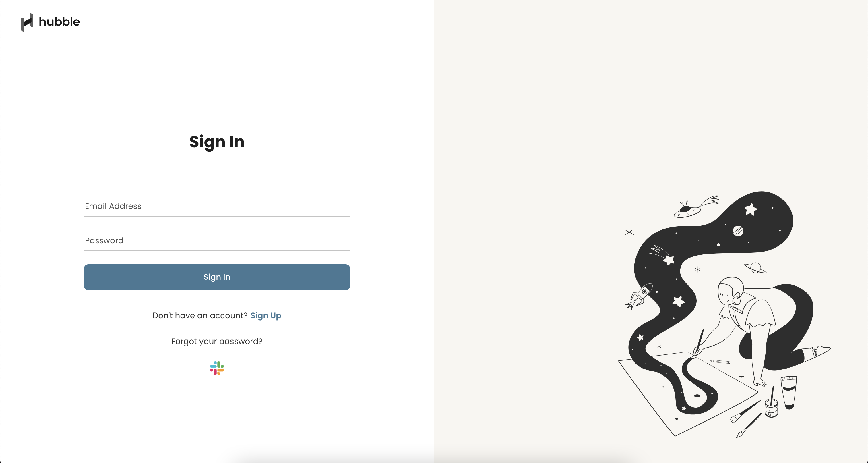Focus the Email Address field
868x463 pixels.
coord(217,206)
